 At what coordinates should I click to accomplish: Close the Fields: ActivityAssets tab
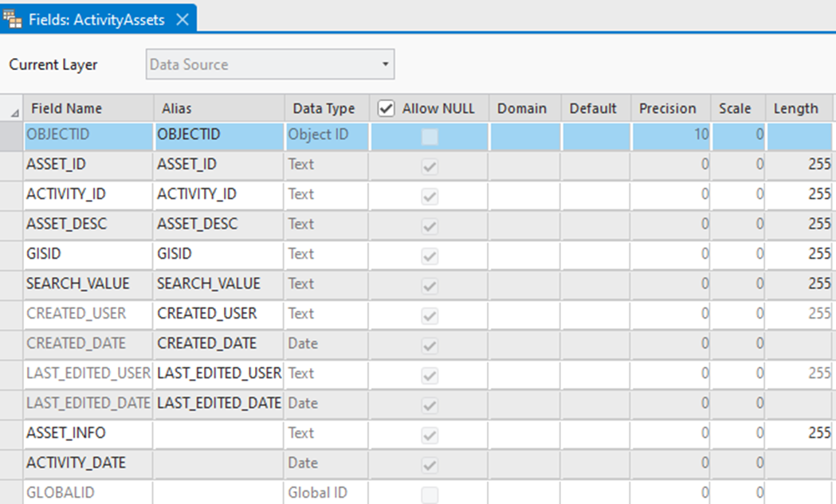click(x=183, y=20)
